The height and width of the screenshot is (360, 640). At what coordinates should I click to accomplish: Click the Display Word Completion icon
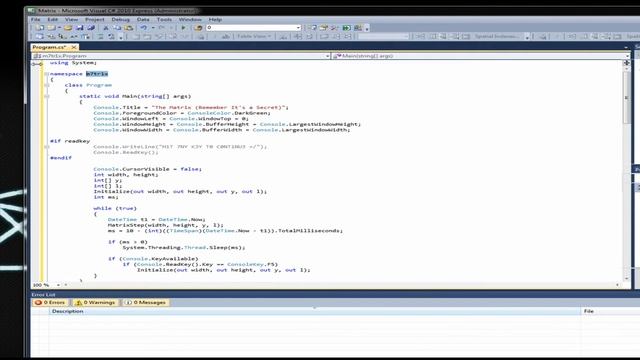[x=74, y=37]
